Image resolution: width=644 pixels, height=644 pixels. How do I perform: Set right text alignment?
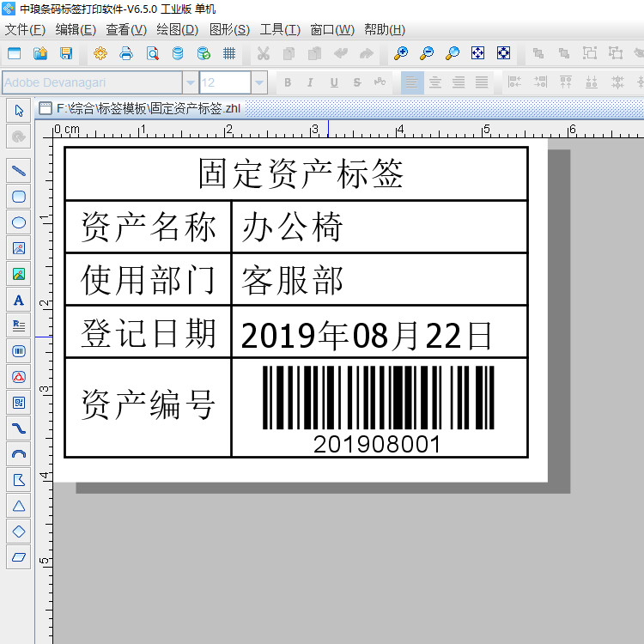click(x=459, y=82)
